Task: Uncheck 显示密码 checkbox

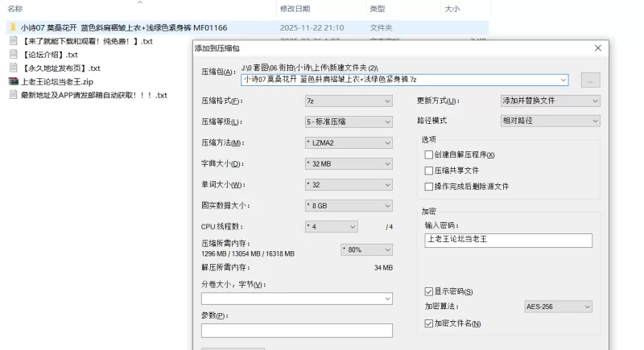Action: pos(429,291)
